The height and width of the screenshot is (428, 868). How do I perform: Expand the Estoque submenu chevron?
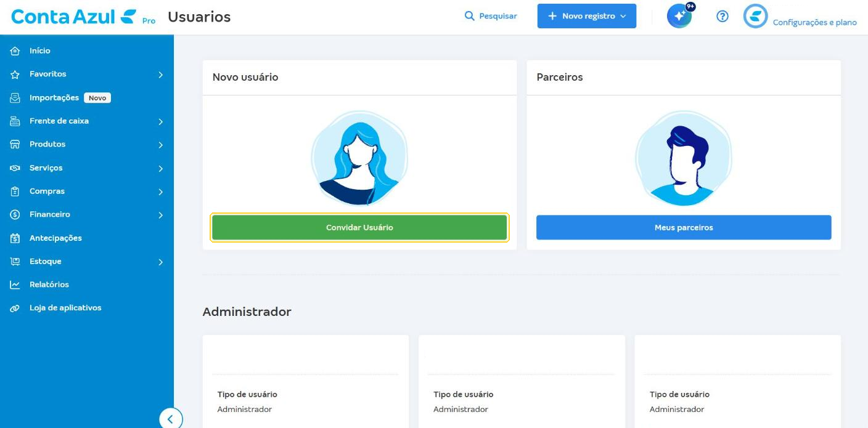160,262
